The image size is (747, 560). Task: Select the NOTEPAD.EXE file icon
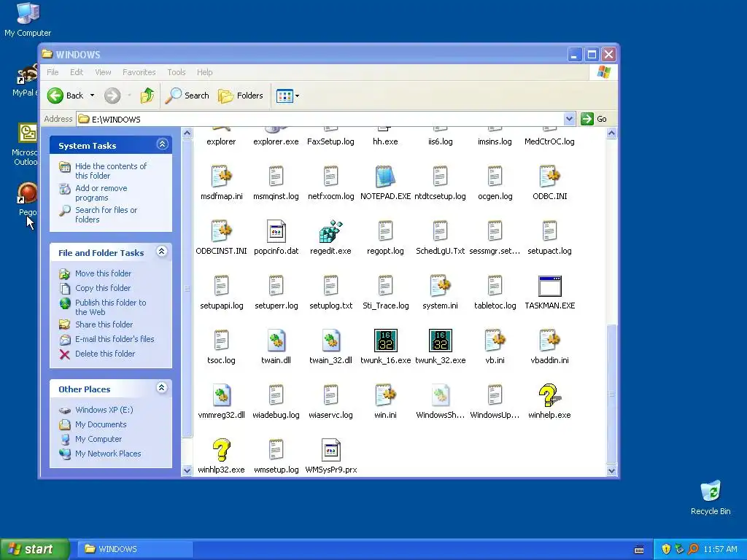coord(385,176)
